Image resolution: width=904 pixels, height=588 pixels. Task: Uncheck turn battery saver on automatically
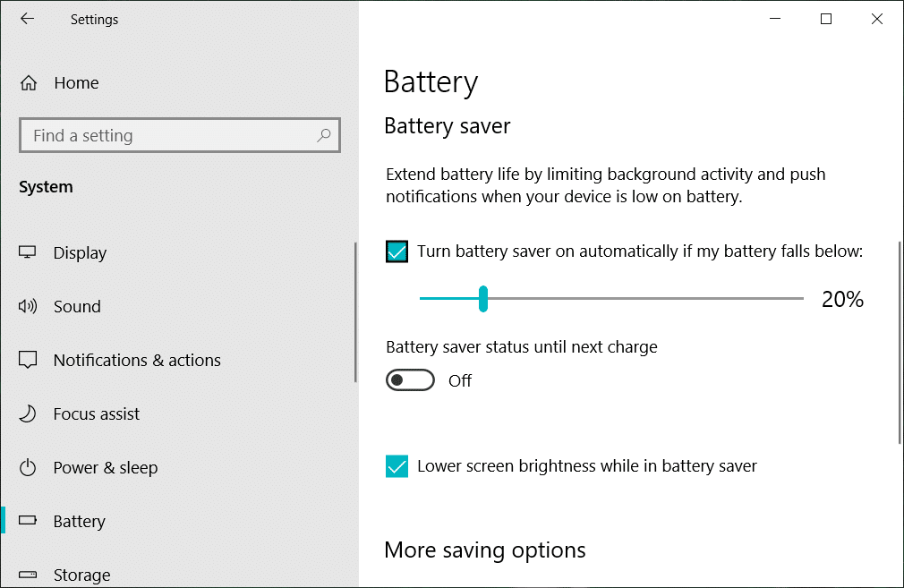pos(397,251)
